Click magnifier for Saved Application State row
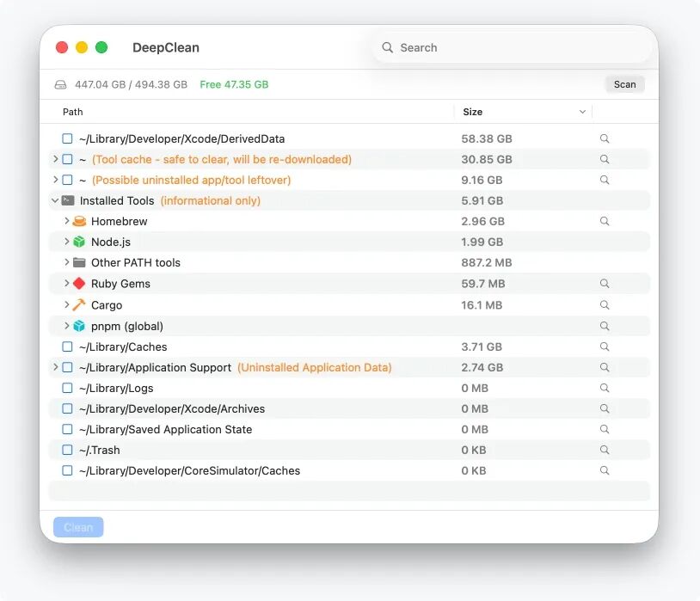 pyautogui.click(x=605, y=429)
